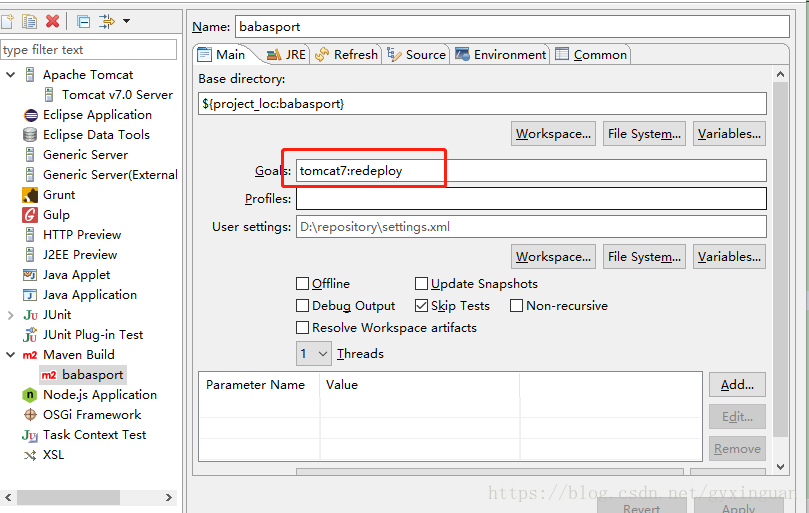Click the tree's horizontal scrollbar right arrow
809x513 pixels.
pyautogui.click(x=169, y=498)
